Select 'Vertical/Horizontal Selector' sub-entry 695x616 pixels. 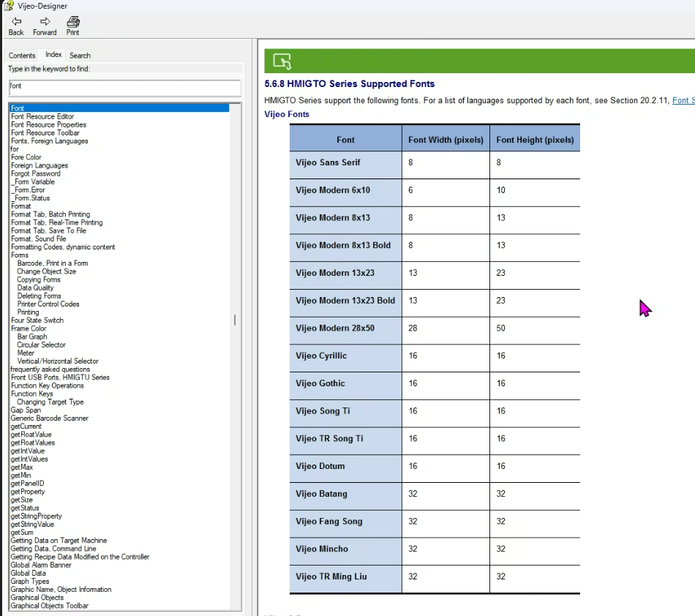click(x=58, y=361)
